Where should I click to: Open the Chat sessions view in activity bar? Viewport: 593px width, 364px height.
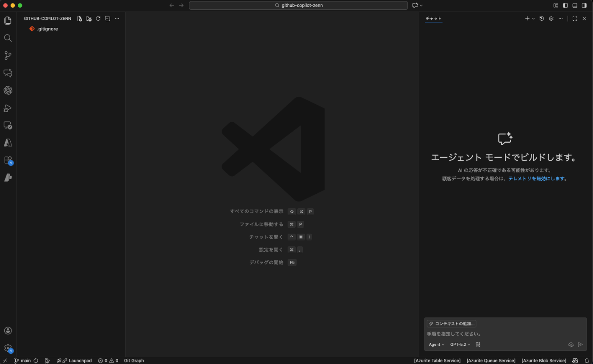(x=8, y=73)
